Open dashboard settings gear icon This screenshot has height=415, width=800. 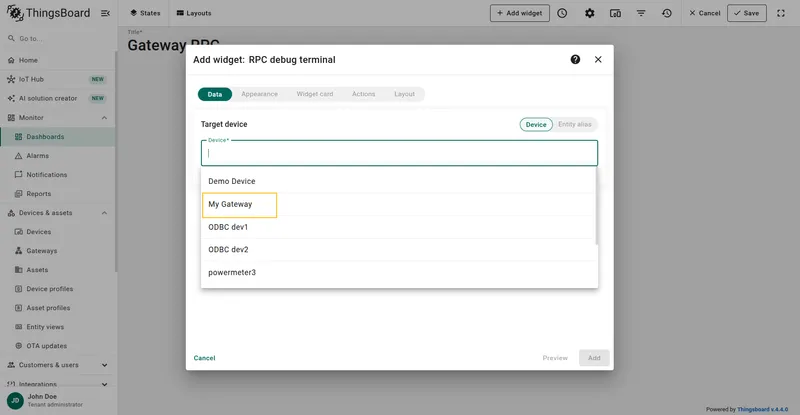pyautogui.click(x=589, y=13)
